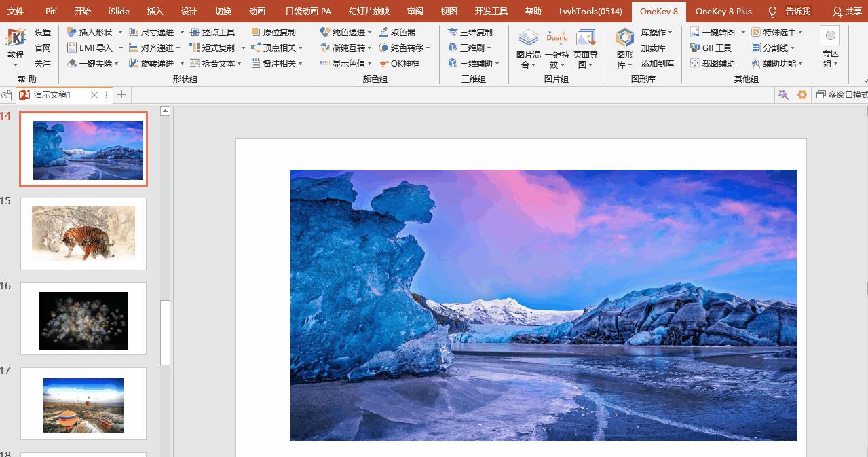Viewport: 868px width, 457px height.
Task: Open the 一键特效 dropdown menu
Action: pyautogui.click(x=557, y=60)
